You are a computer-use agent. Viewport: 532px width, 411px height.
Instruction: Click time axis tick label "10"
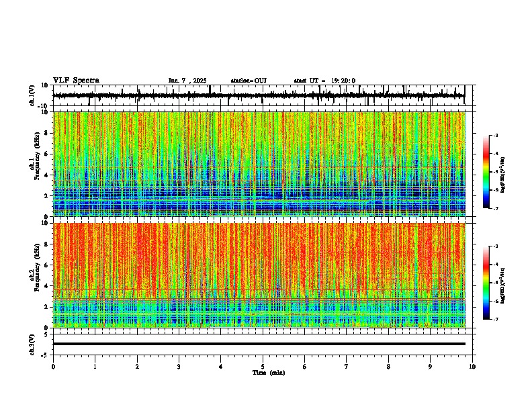pyautogui.click(x=472, y=367)
